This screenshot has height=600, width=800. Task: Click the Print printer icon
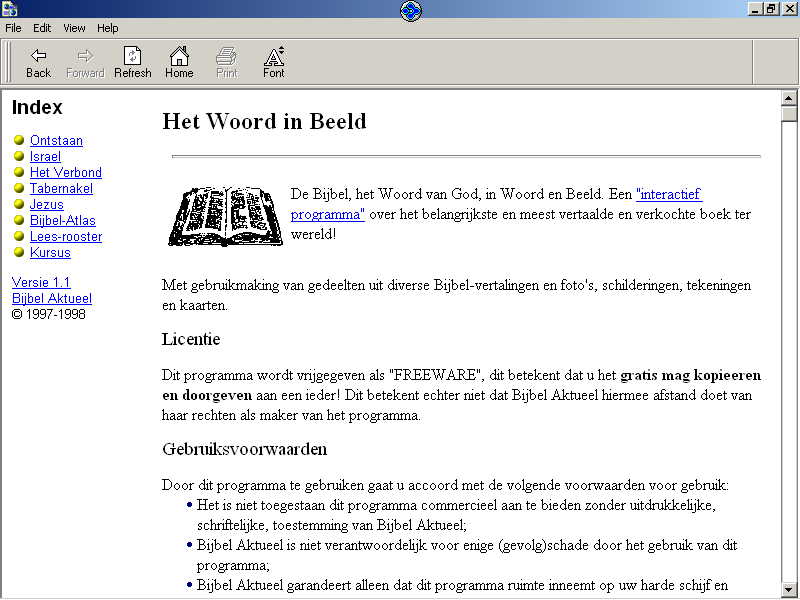click(227, 63)
